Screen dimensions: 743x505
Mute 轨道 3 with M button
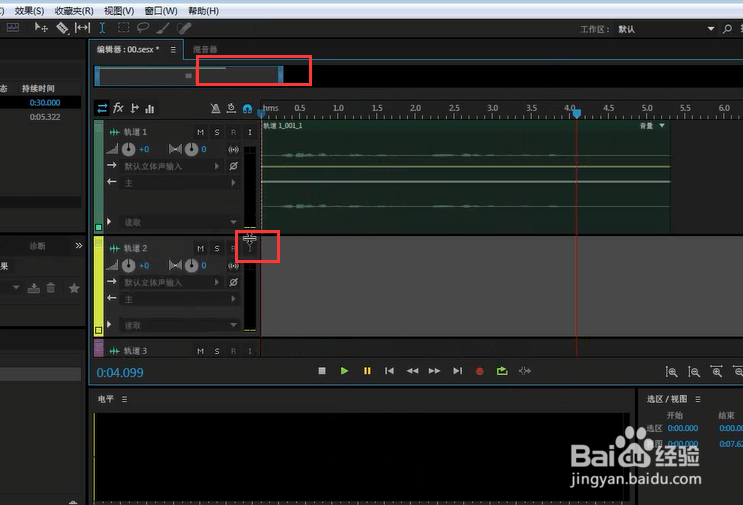click(x=200, y=351)
